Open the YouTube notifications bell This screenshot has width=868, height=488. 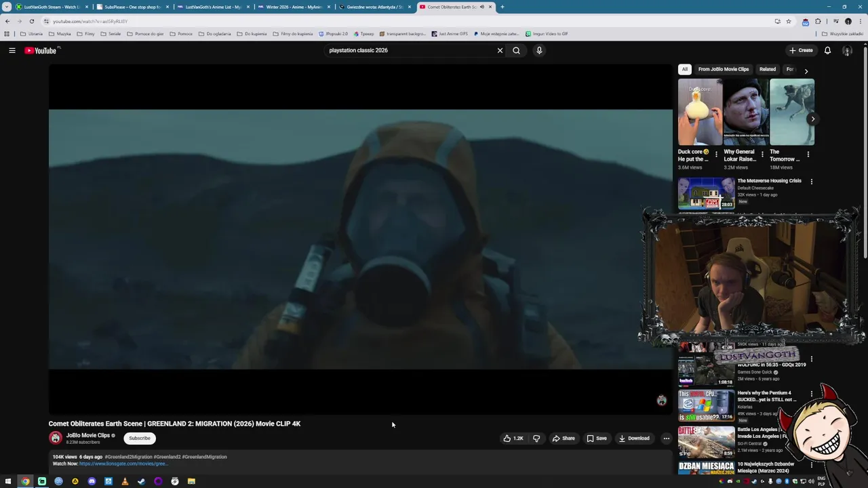(827, 50)
